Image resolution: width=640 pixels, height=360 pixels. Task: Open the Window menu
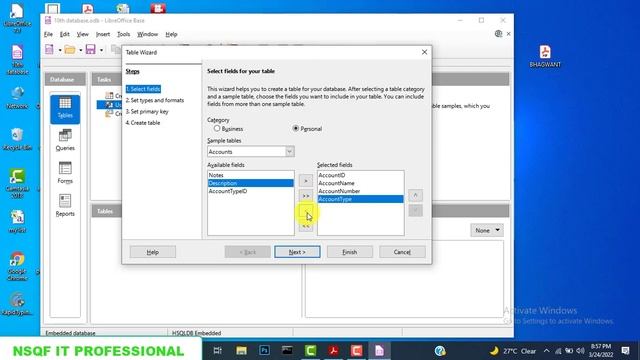pos(147,34)
